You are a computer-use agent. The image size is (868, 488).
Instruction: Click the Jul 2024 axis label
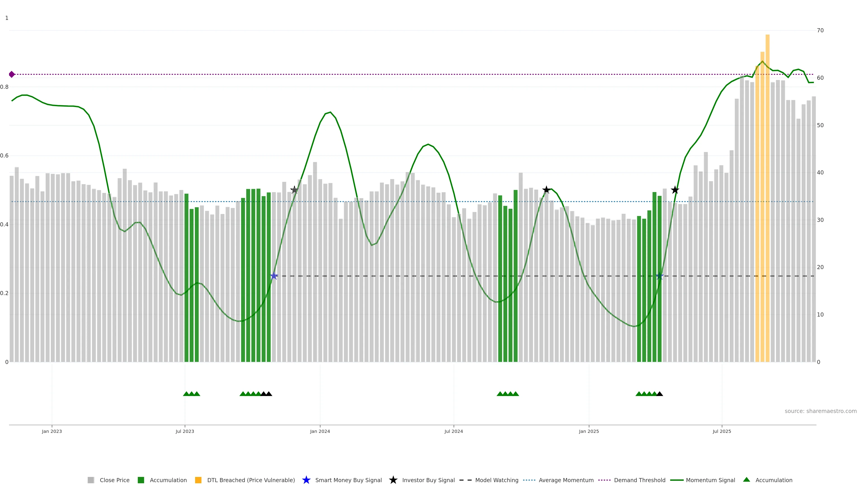pyautogui.click(x=453, y=432)
